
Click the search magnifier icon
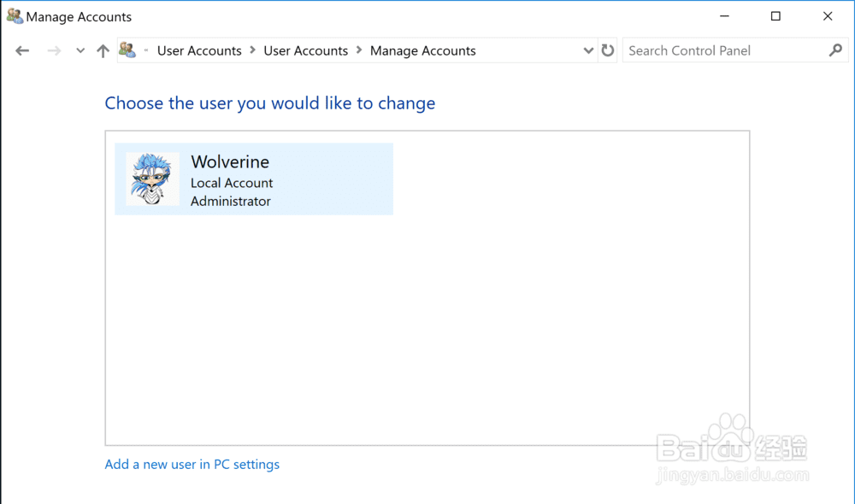835,50
